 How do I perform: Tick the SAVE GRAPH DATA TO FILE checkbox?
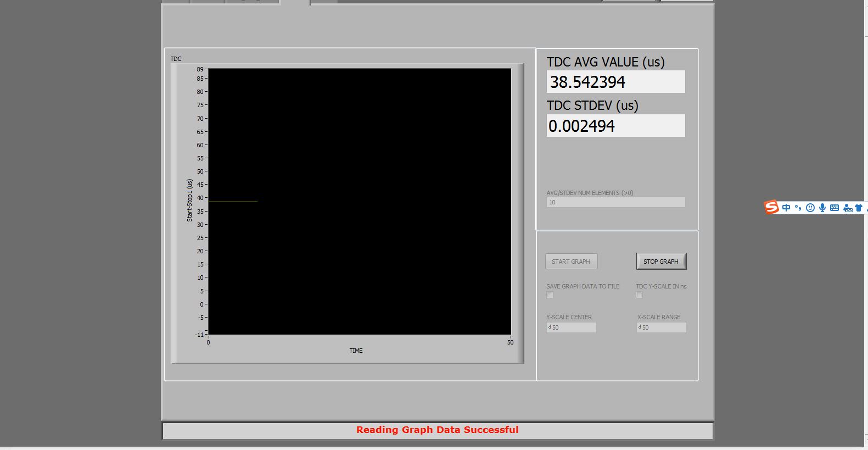click(x=550, y=295)
